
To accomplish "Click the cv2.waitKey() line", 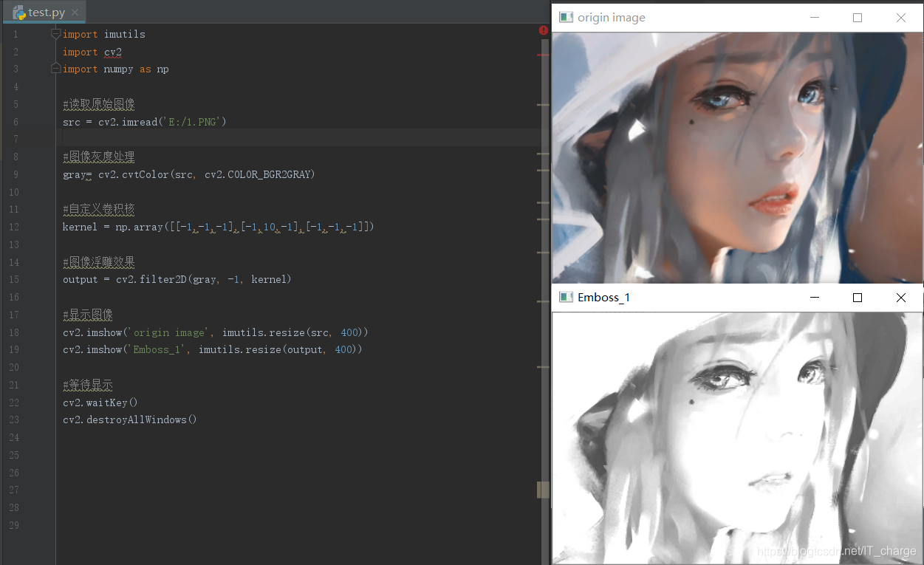I will coord(100,403).
